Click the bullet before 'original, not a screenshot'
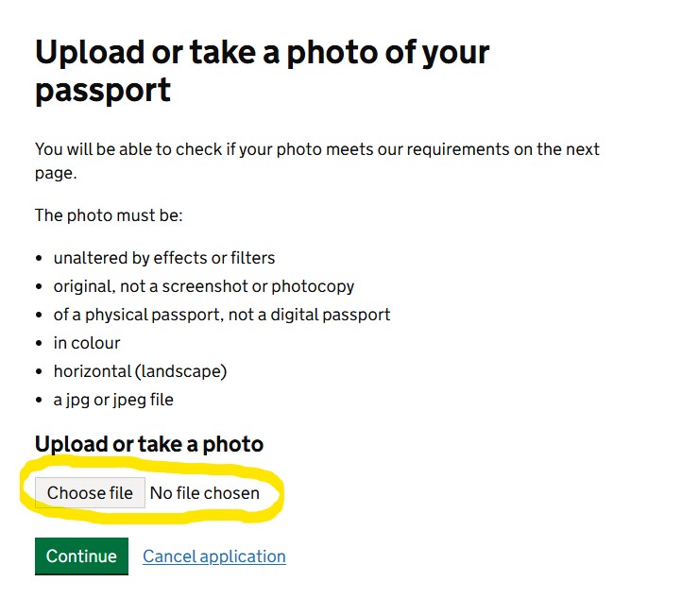Viewport: 682px width, 616px height. point(39,286)
